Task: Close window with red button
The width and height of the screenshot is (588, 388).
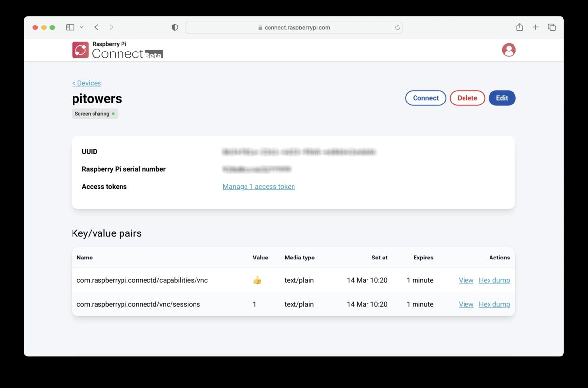Action: click(35, 27)
